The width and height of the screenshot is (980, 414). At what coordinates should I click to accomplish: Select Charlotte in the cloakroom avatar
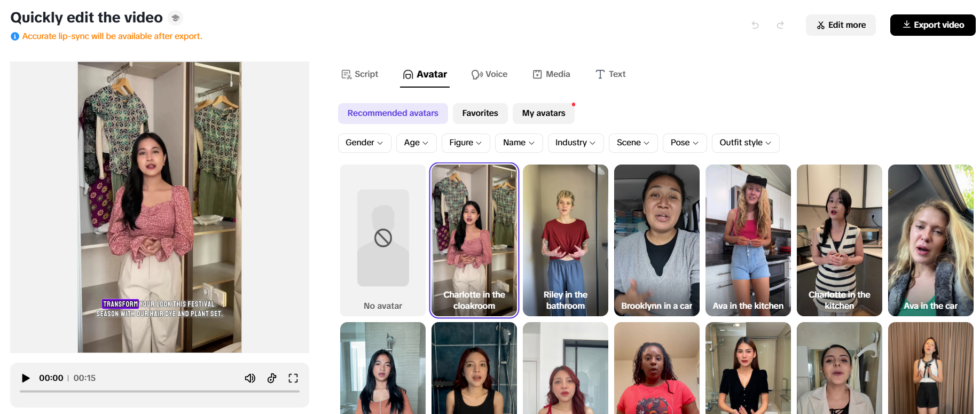point(474,240)
